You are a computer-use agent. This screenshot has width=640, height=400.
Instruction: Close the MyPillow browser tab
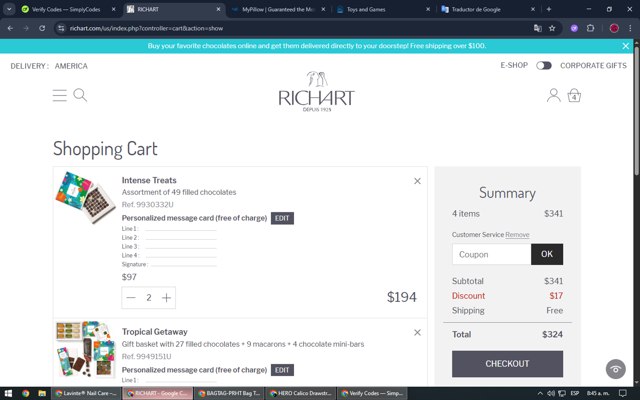(323, 9)
